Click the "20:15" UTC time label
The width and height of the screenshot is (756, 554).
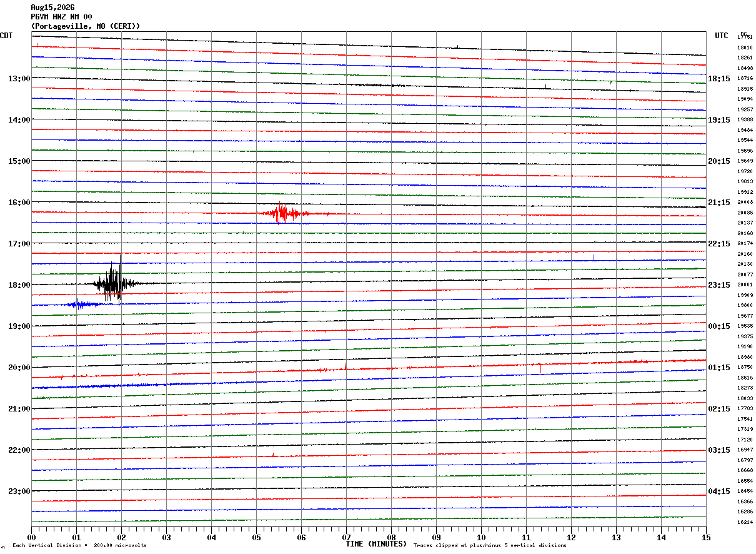(x=719, y=161)
